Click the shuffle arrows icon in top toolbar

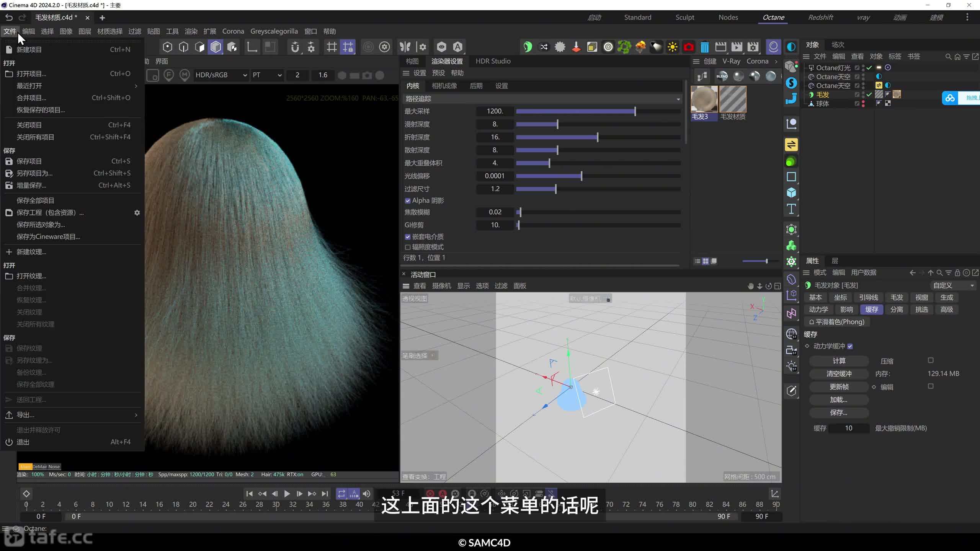coord(544,47)
